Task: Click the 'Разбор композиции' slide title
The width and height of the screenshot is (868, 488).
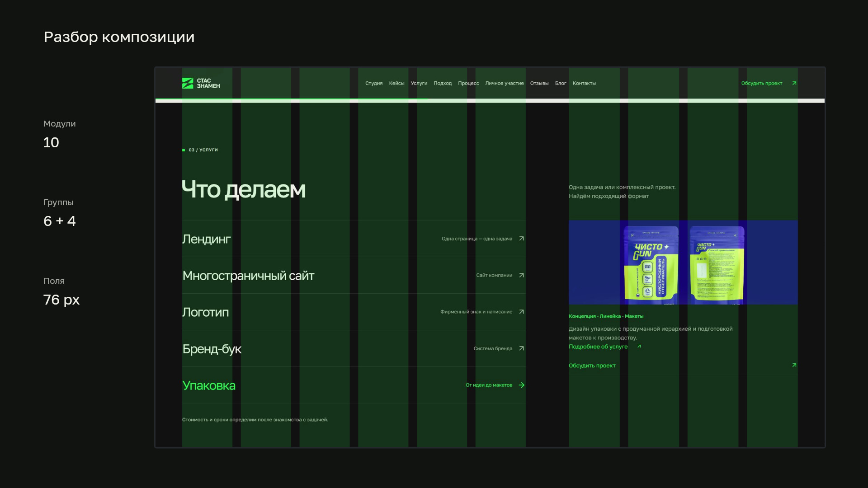Action: pyautogui.click(x=119, y=37)
